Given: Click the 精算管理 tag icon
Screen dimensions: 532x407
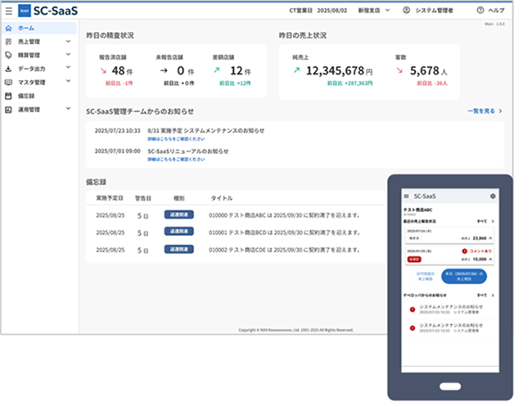Looking at the screenshot, I should click(8, 55).
